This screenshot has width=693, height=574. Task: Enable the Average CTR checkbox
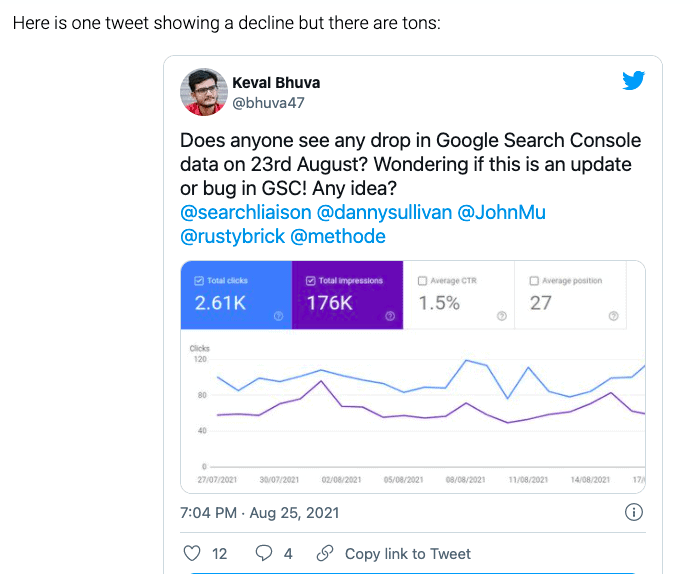click(x=422, y=281)
